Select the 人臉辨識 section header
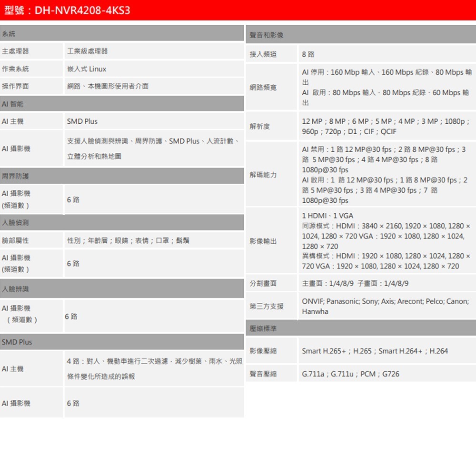 tap(122, 289)
